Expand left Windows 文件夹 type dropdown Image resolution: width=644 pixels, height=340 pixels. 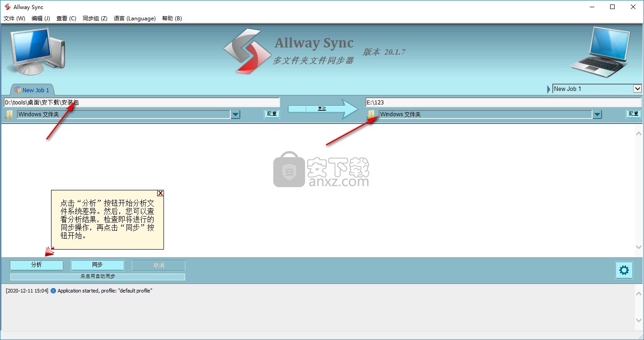click(x=235, y=115)
